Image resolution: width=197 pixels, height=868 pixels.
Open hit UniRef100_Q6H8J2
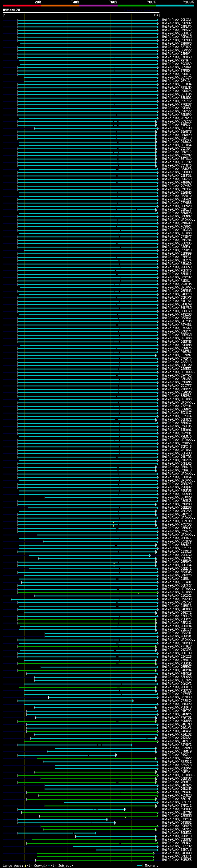pyautogui.click(x=176, y=33)
